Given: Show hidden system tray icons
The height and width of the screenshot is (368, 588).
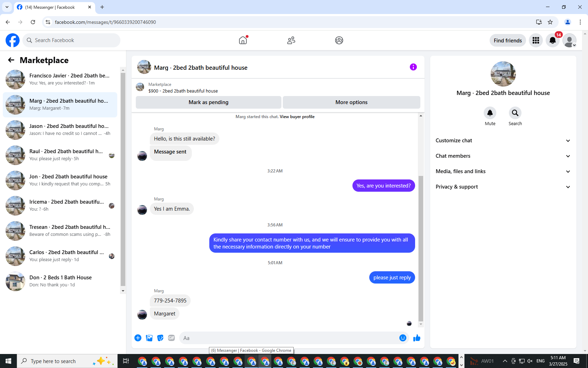Looking at the screenshot, I should coord(505,361).
